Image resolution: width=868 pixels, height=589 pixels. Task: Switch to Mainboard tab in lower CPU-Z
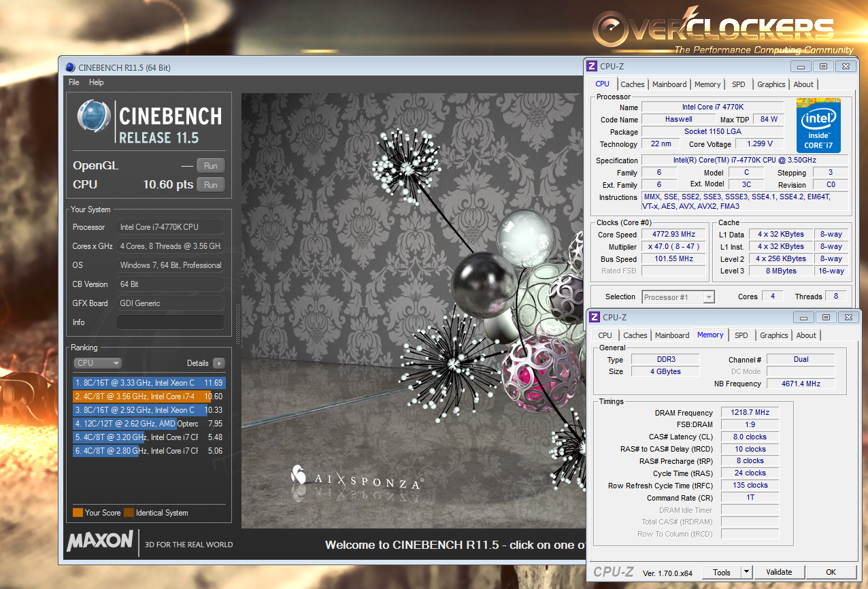point(672,335)
